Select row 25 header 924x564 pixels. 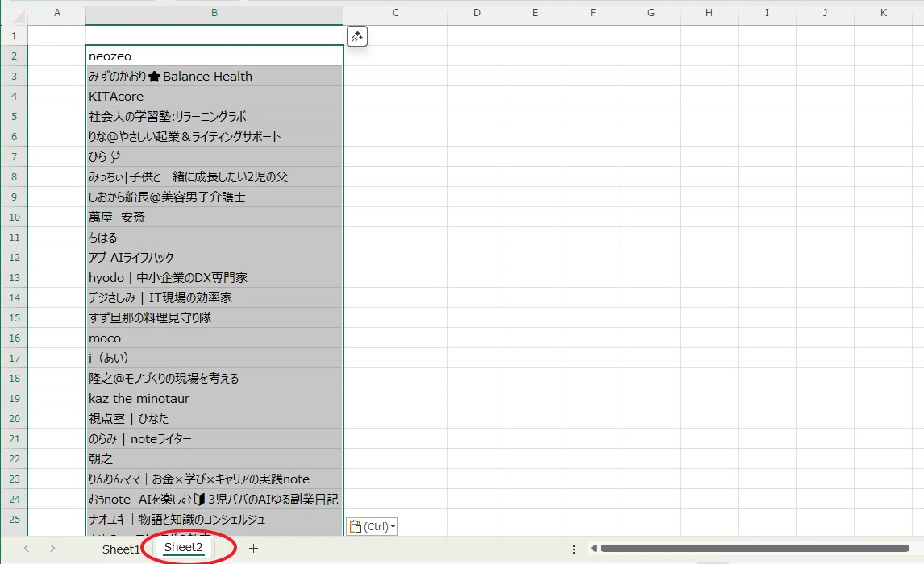coord(15,519)
